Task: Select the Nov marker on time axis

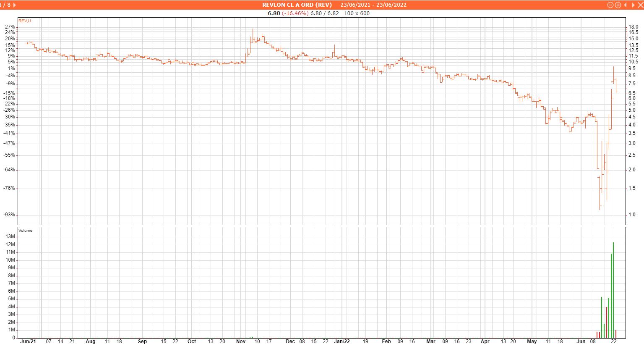Action: pos(240,341)
